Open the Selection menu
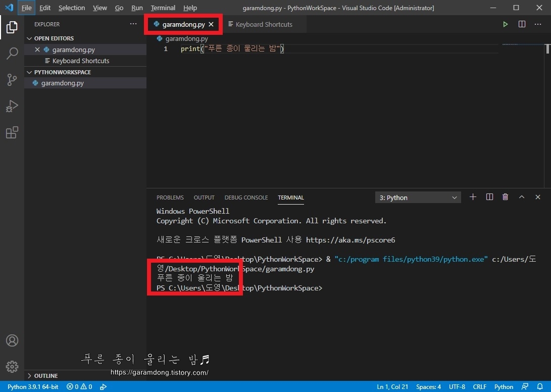The width and height of the screenshot is (551, 392). (72, 8)
